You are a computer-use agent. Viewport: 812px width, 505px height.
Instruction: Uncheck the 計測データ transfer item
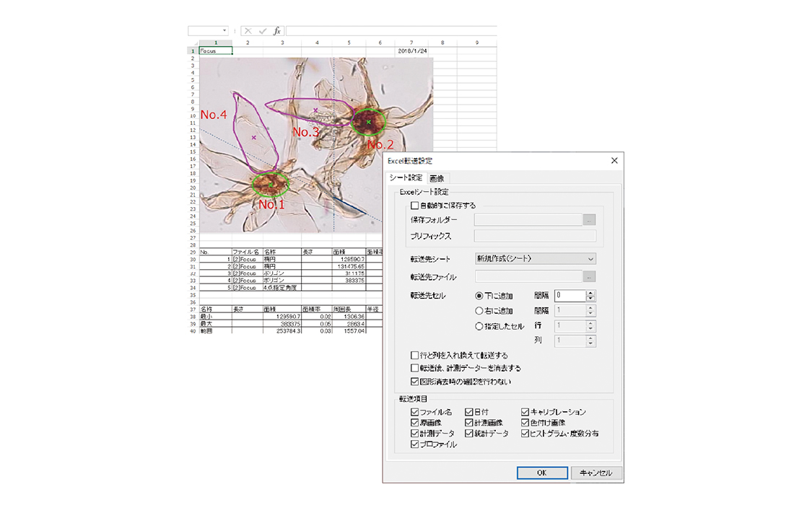click(x=414, y=433)
